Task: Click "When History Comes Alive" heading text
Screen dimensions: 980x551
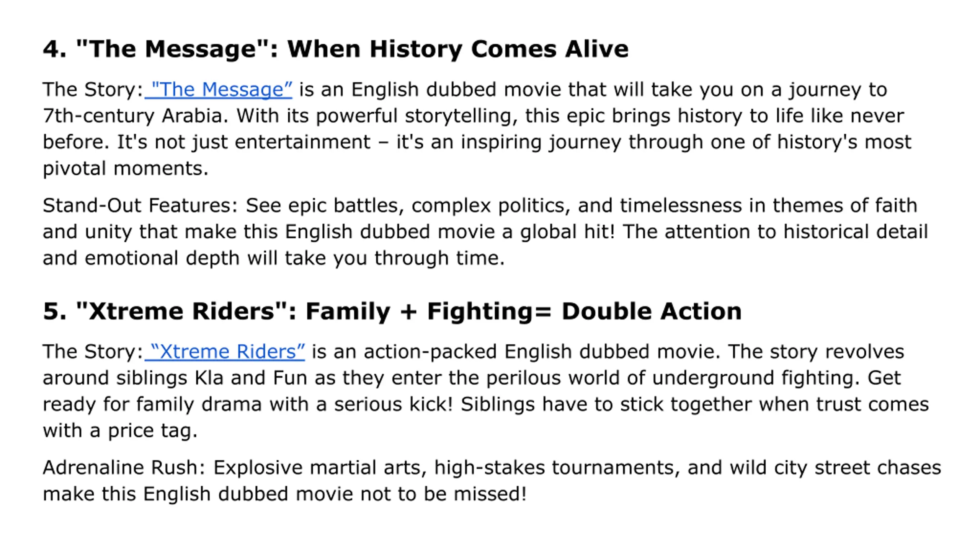Action: (x=458, y=49)
